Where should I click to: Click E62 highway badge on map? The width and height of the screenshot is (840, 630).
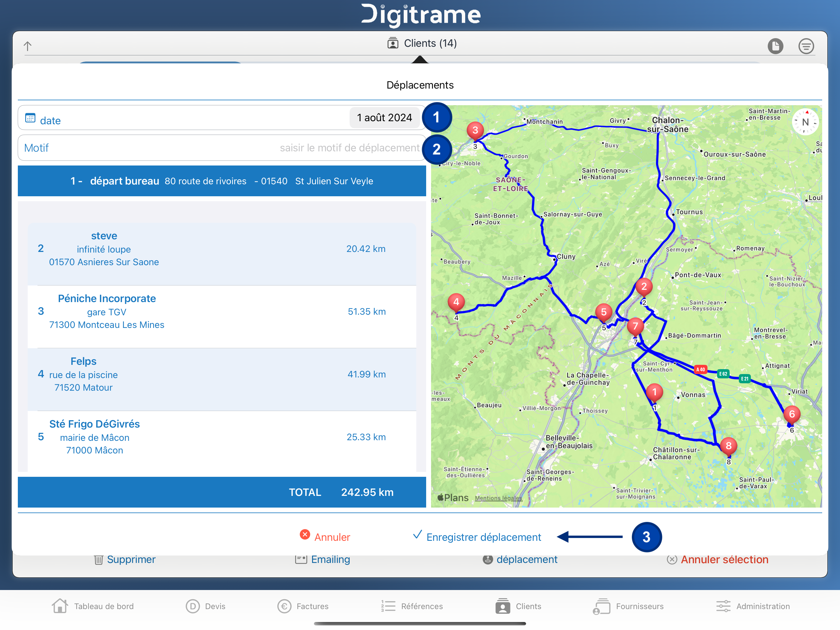pos(723,374)
